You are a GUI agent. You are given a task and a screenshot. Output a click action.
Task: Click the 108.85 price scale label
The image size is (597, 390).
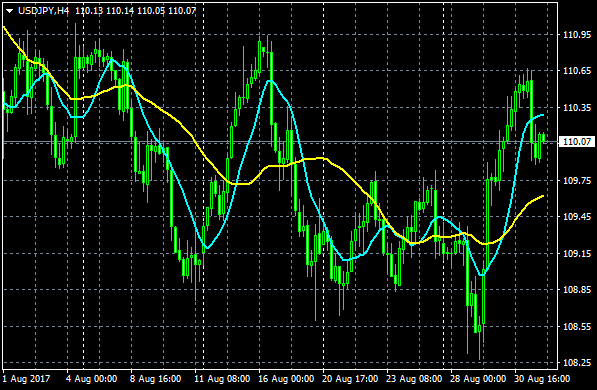[x=577, y=290]
